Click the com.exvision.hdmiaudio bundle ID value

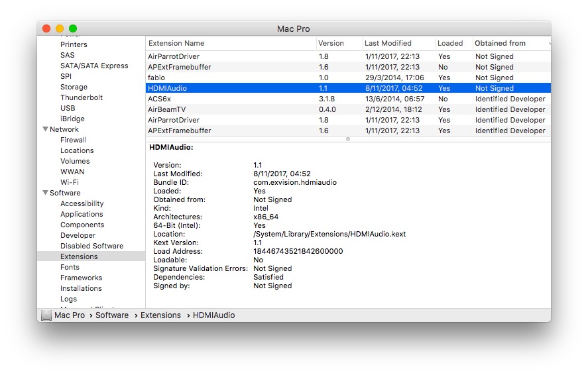pos(295,182)
